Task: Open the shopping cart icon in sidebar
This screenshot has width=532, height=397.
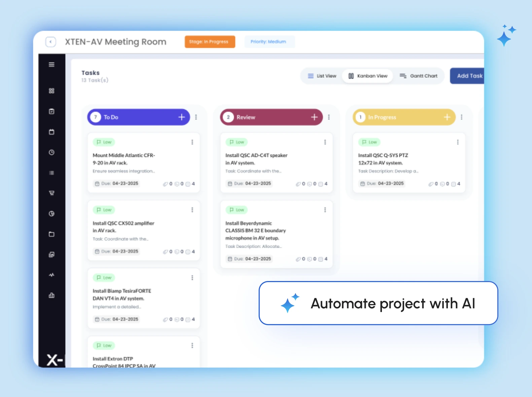Action: 51,193
